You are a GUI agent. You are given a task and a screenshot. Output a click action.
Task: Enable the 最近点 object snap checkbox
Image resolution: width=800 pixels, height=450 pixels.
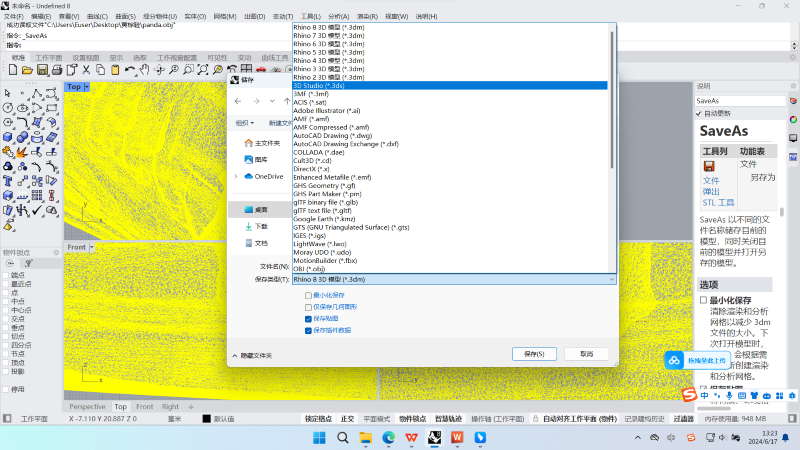coord(6,284)
